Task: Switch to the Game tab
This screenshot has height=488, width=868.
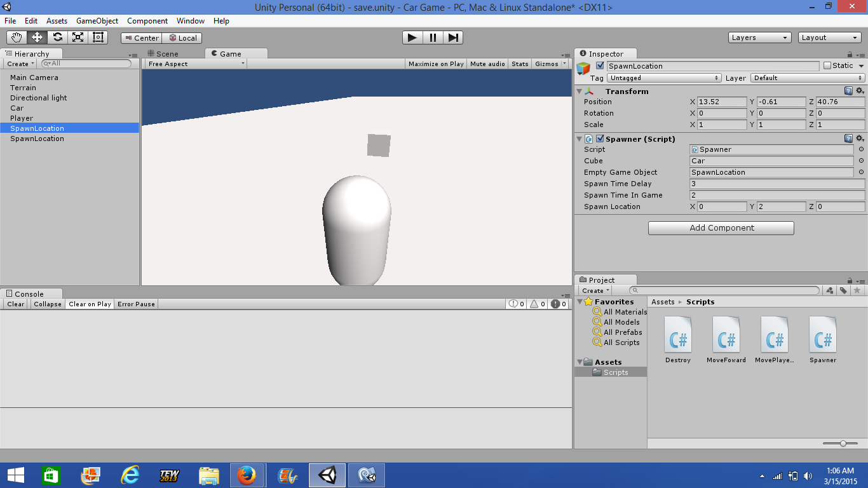Action: pos(236,53)
